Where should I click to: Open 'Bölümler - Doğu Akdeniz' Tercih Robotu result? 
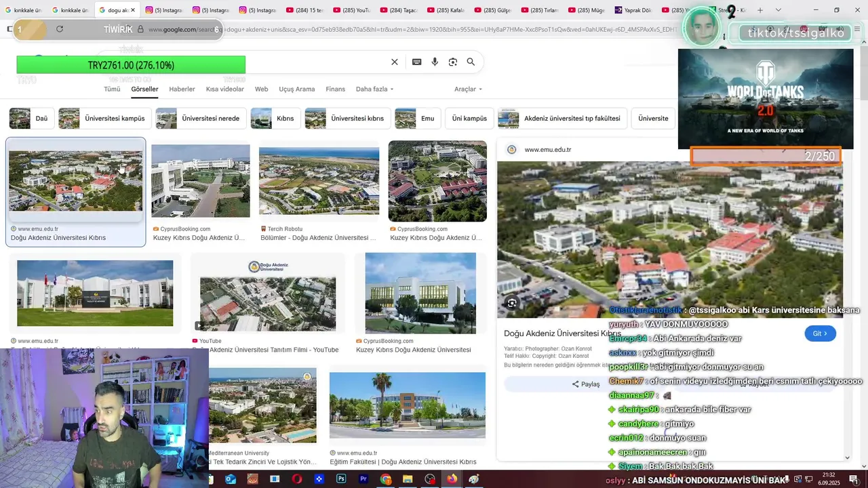pos(319,182)
